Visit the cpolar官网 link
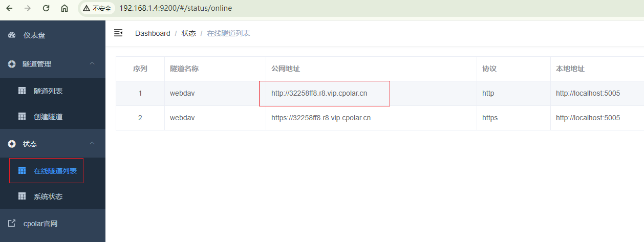Image resolution: width=644 pixels, height=242 pixels. pyautogui.click(x=40, y=224)
